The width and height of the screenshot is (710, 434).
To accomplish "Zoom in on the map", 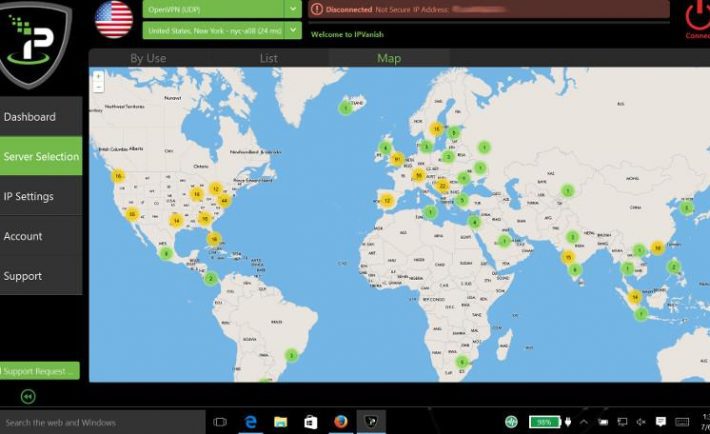I will pos(98,76).
